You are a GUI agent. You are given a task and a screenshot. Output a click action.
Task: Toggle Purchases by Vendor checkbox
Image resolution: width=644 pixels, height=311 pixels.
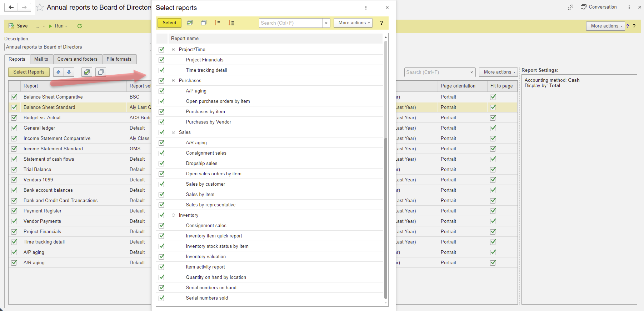[161, 122]
